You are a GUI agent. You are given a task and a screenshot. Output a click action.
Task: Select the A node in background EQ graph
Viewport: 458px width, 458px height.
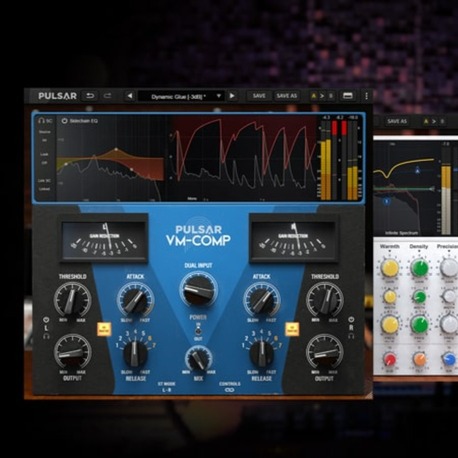click(417, 171)
